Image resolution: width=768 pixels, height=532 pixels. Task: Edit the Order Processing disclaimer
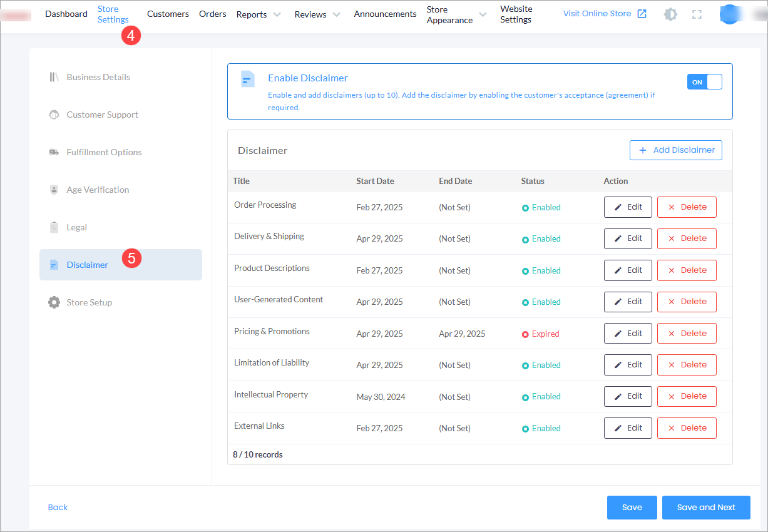tap(628, 207)
